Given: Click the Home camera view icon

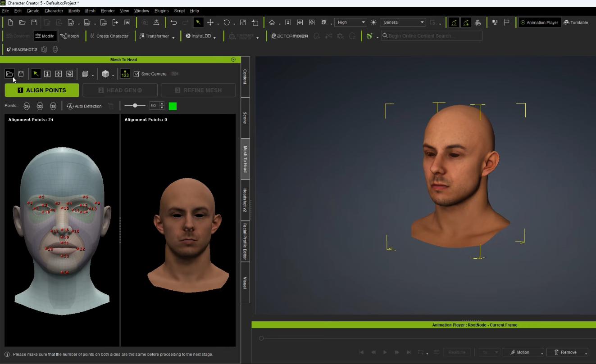Looking at the screenshot, I should click(x=272, y=22).
